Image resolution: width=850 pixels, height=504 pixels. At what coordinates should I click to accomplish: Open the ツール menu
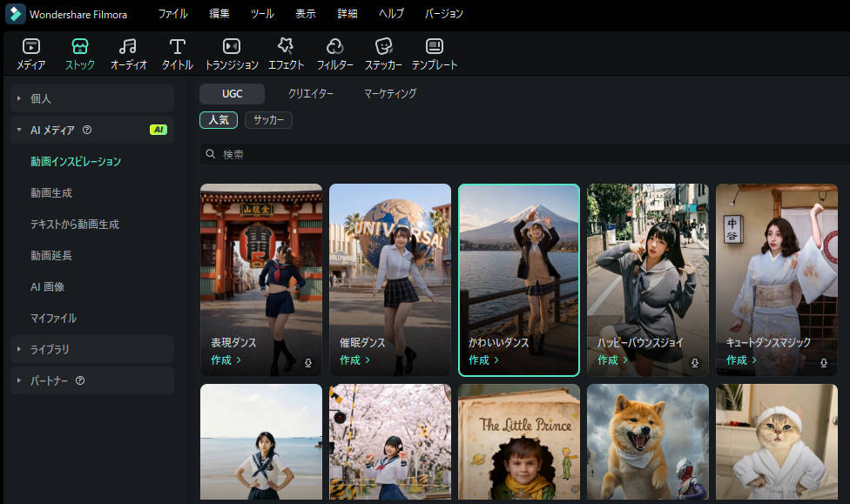262,14
